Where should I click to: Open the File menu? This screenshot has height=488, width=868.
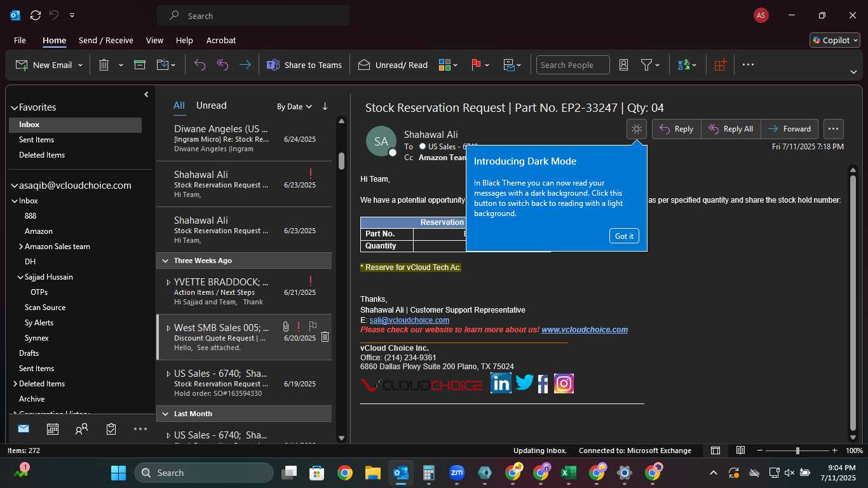click(x=20, y=40)
